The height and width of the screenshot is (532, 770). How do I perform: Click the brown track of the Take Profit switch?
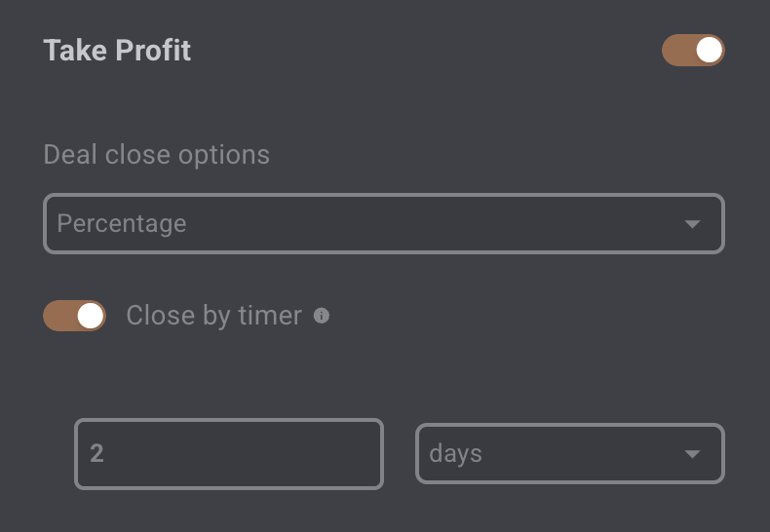click(x=678, y=50)
